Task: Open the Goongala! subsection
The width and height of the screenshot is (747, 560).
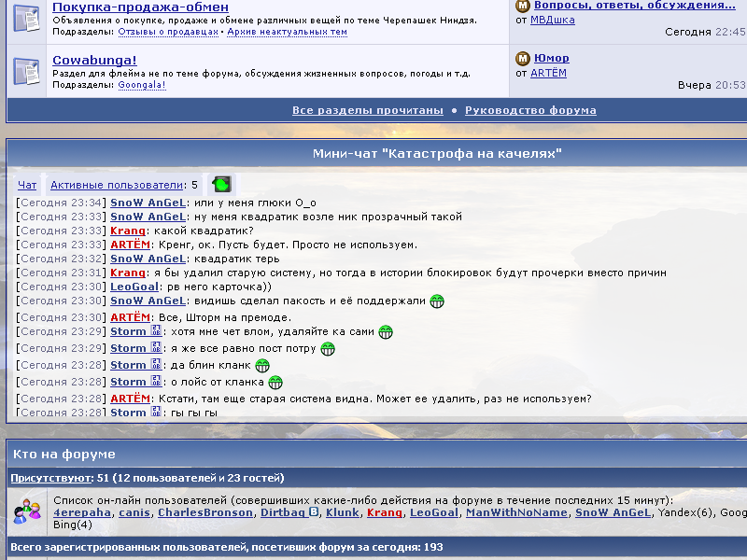Action: click(142, 85)
